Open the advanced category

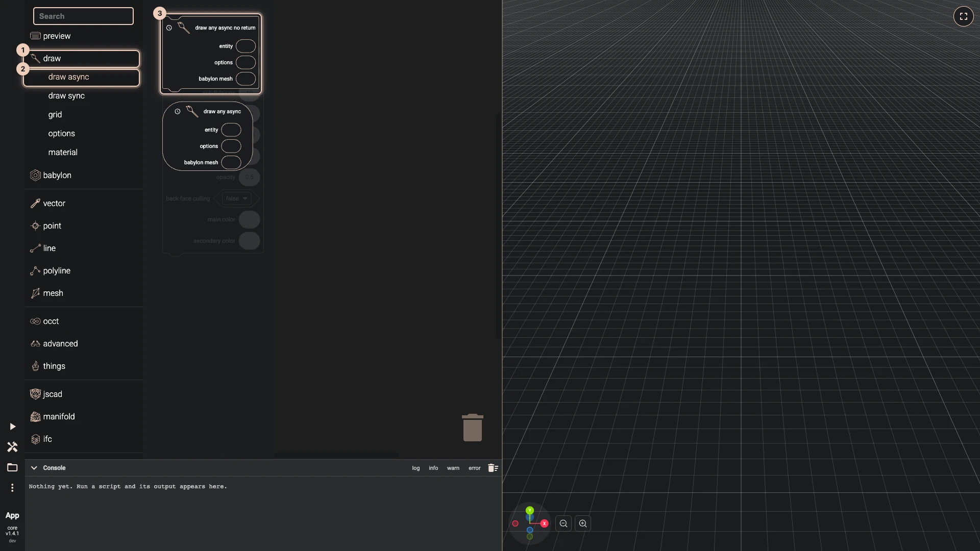pyautogui.click(x=84, y=344)
